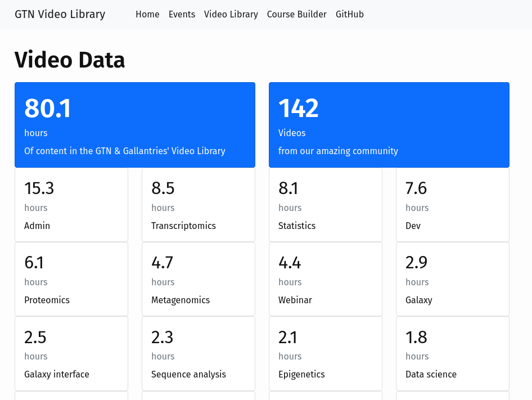This screenshot has height=400, width=532.
Task: Select the Statistics label
Action: coord(297,226)
